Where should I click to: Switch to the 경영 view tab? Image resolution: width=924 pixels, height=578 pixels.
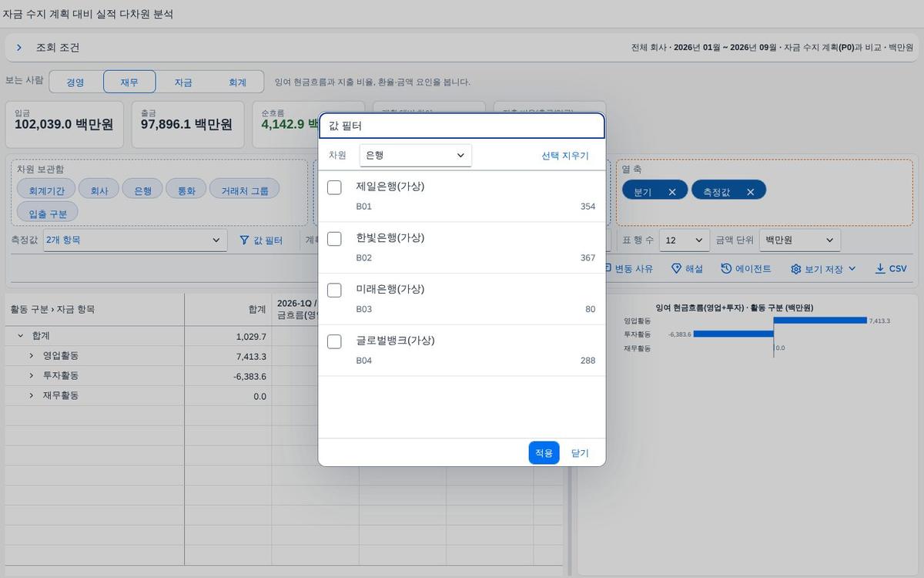[75, 82]
